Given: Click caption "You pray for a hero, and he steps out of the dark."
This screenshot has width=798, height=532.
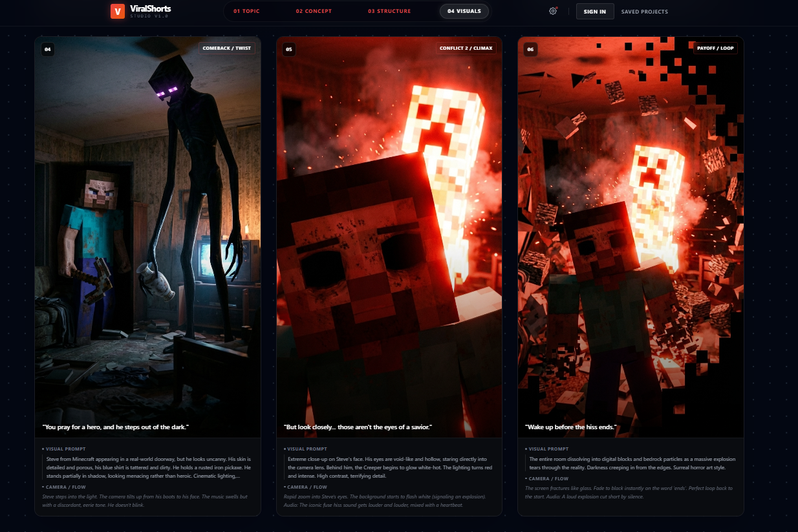Looking at the screenshot, I should pos(115,427).
